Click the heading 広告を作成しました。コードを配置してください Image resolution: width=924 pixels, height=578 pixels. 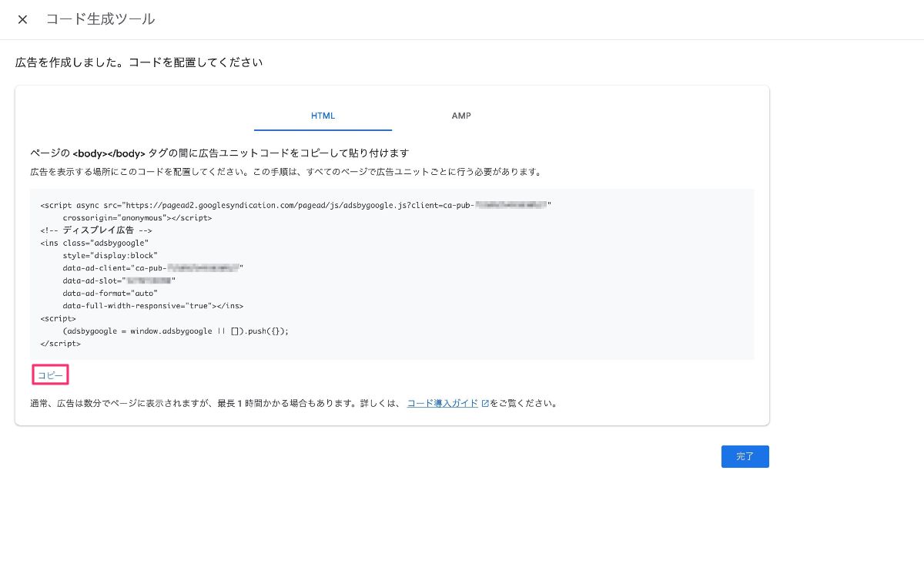pyautogui.click(x=139, y=62)
